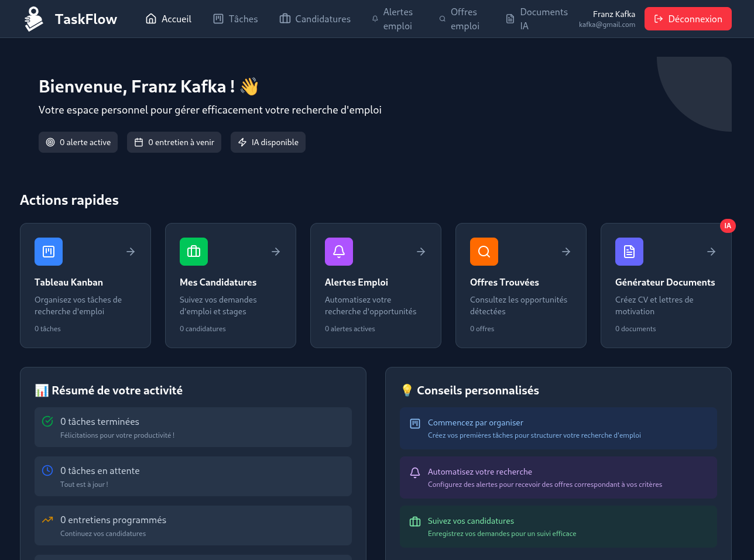754x560 pixels.
Task: Click the TaskFlow logo icon
Action: [34, 19]
